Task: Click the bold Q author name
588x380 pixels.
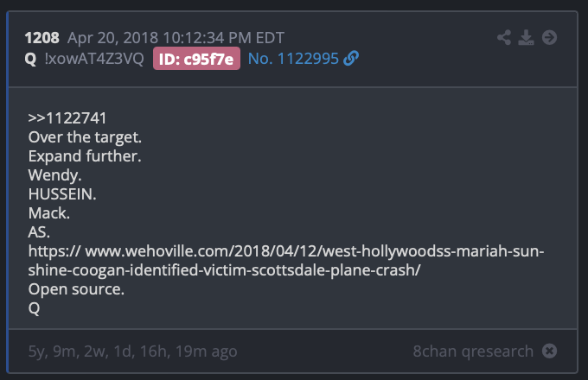Action: tap(30, 59)
